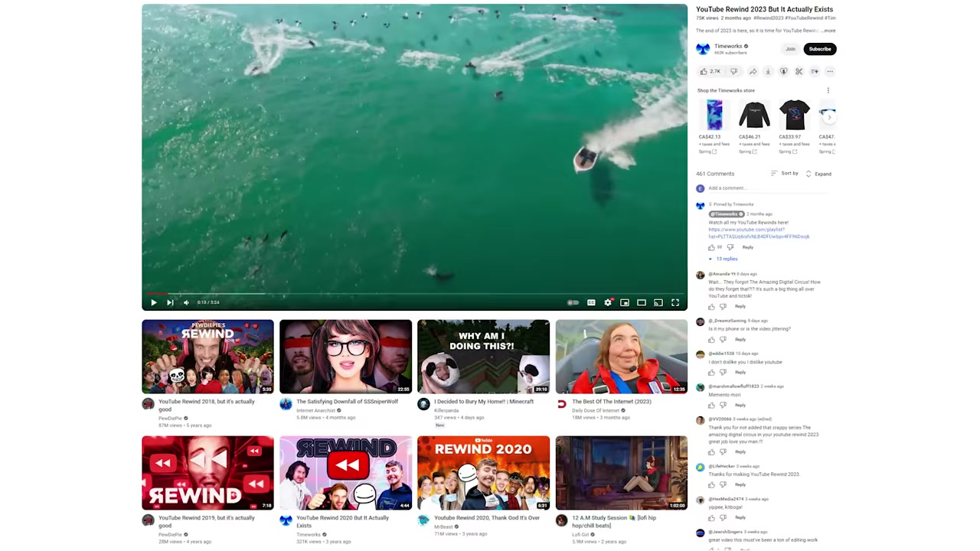The width and height of the screenshot is (980, 551).
Task: Create a clip with scissors icon
Action: 799,71
